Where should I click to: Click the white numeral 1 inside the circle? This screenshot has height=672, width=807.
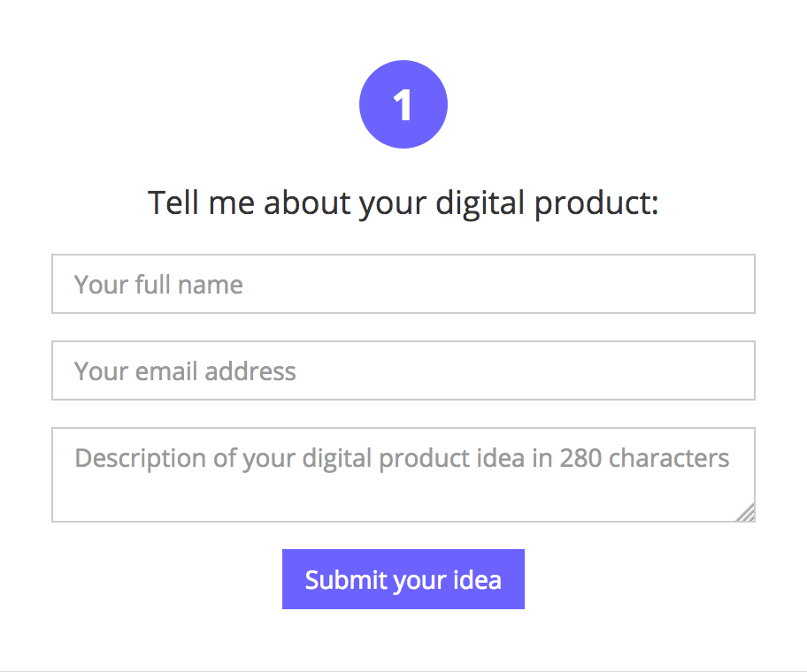403,106
